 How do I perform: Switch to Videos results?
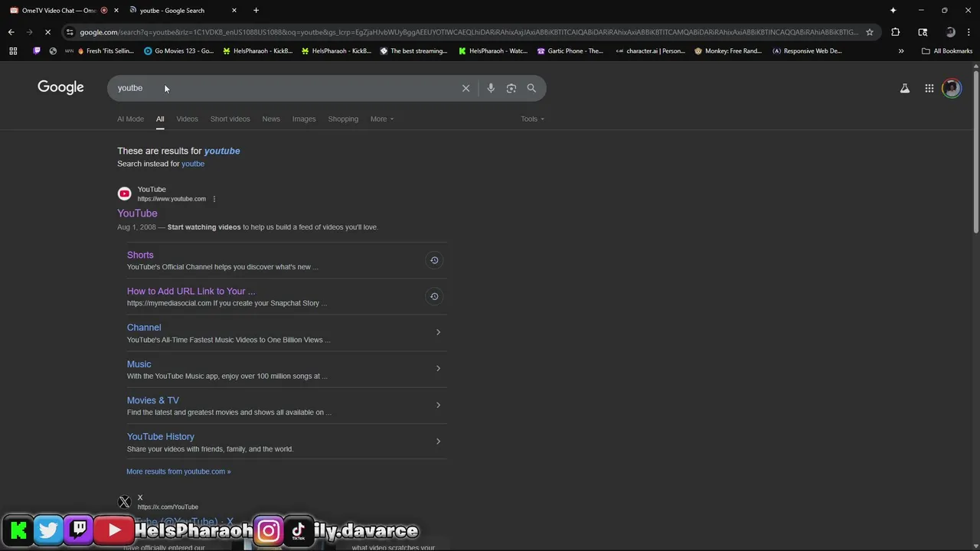point(187,119)
